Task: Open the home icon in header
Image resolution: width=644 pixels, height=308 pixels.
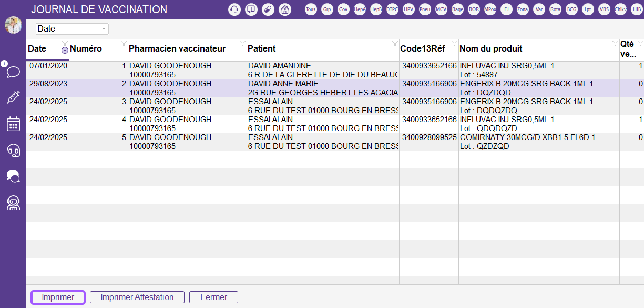Action: [x=284, y=9]
